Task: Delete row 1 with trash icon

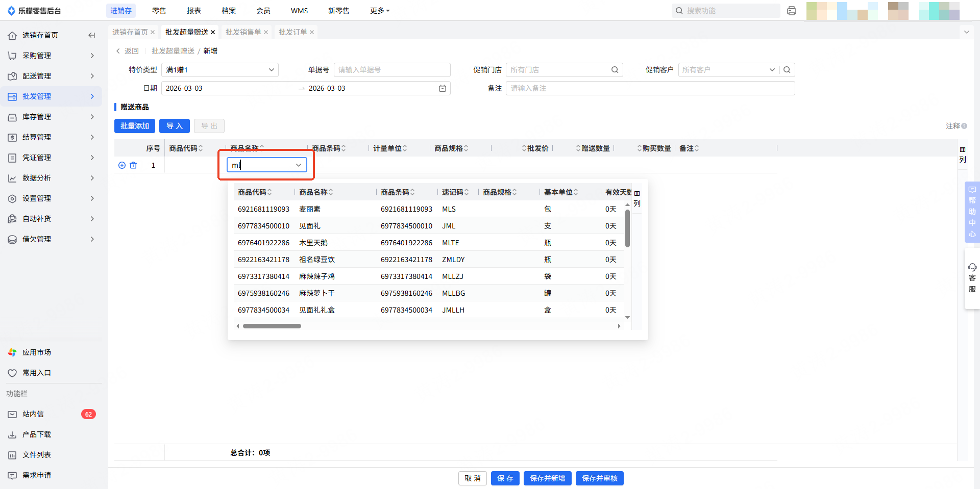Action: (x=133, y=165)
